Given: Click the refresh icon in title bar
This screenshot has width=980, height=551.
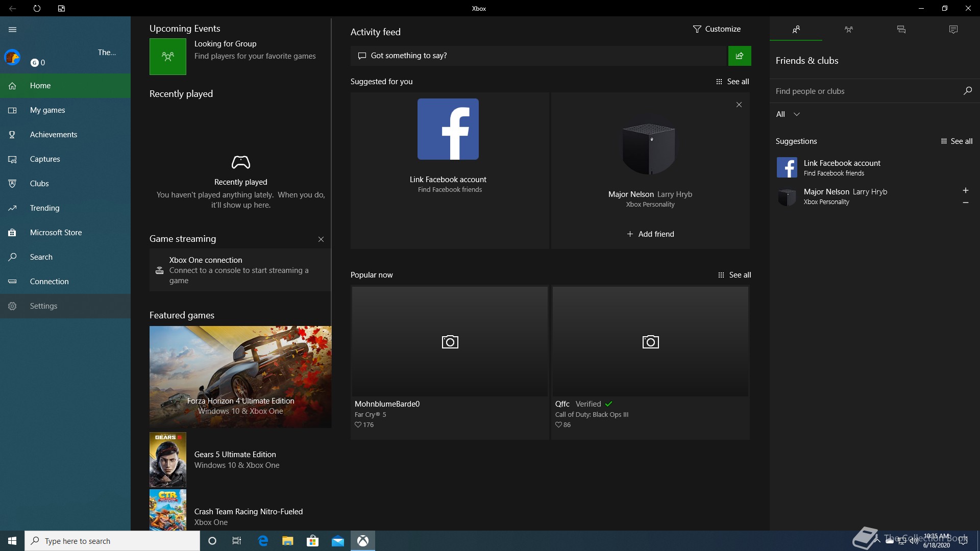Looking at the screenshot, I should click(x=37, y=8).
